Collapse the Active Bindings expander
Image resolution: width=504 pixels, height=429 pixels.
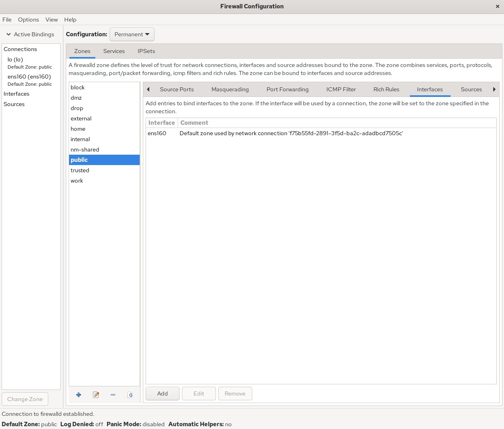click(x=9, y=34)
